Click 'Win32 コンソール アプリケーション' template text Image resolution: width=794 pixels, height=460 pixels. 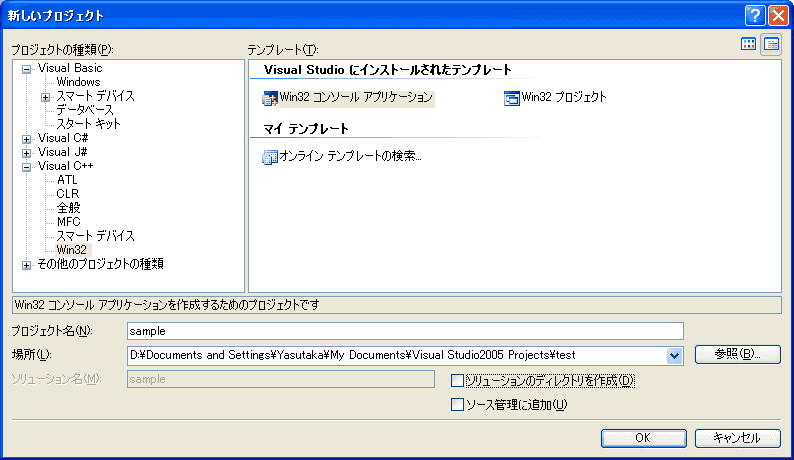pyautogui.click(x=356, y=97)
